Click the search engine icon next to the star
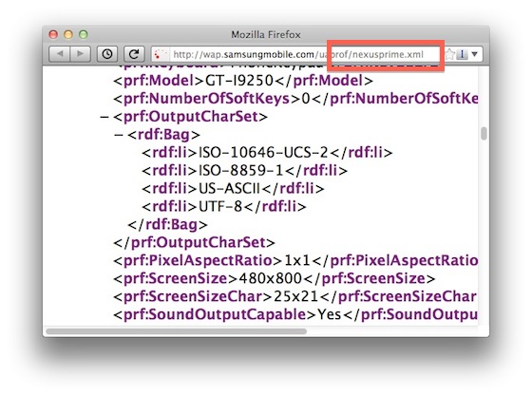Screen dimensions: 532x396 coord(462,54)
